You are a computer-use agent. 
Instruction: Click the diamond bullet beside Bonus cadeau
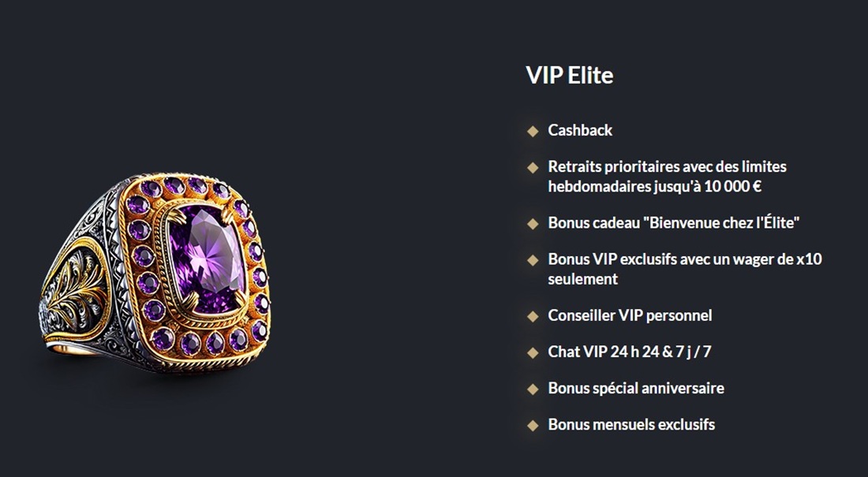533,224
